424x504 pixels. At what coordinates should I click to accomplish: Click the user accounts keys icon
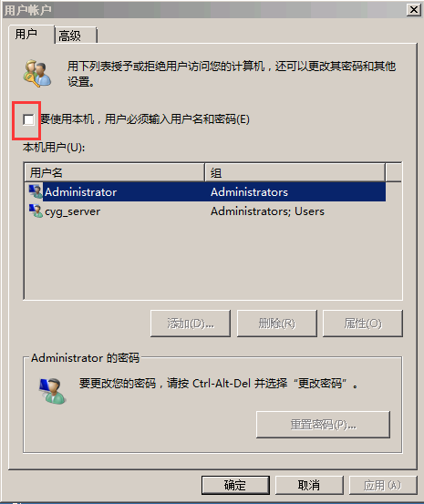[x=37, y=73]
